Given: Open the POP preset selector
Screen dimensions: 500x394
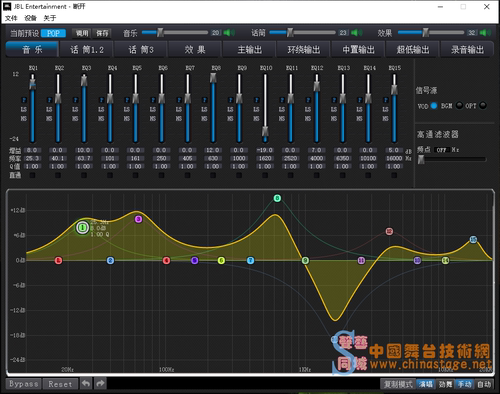Looking at the screenshot, I should point(53,33).
